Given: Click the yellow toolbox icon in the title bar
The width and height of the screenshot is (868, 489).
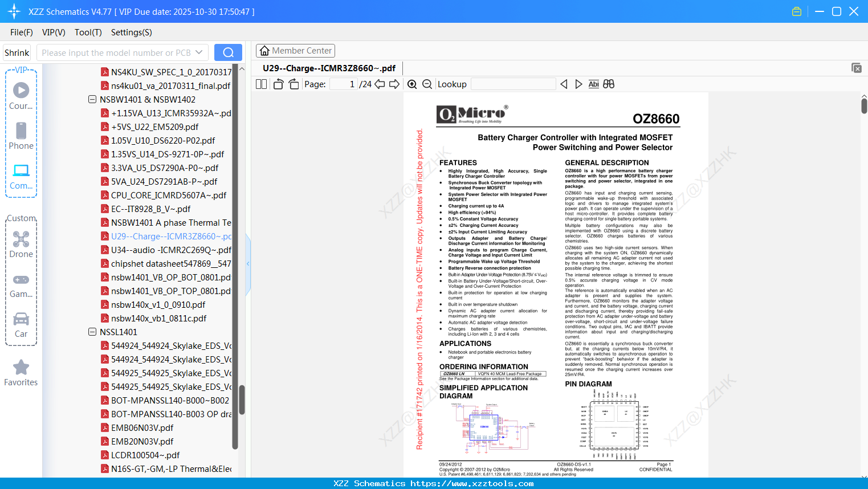Looking at the screenshot, I should tap(797, 11).
